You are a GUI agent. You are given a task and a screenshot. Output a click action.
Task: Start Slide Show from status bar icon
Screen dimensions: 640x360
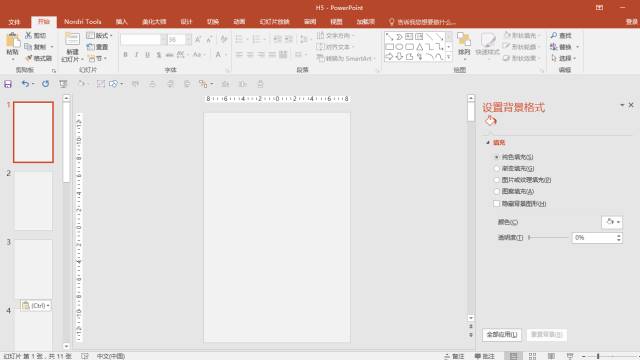pyautogui.click(x=570, y=356)
